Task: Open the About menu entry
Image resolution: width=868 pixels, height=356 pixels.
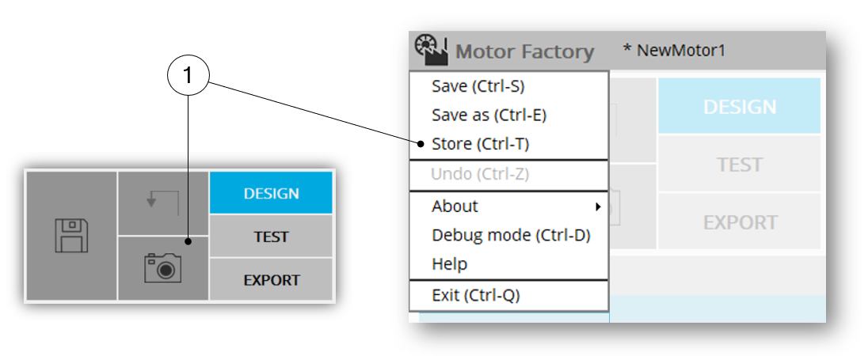Action: [455, 206]
